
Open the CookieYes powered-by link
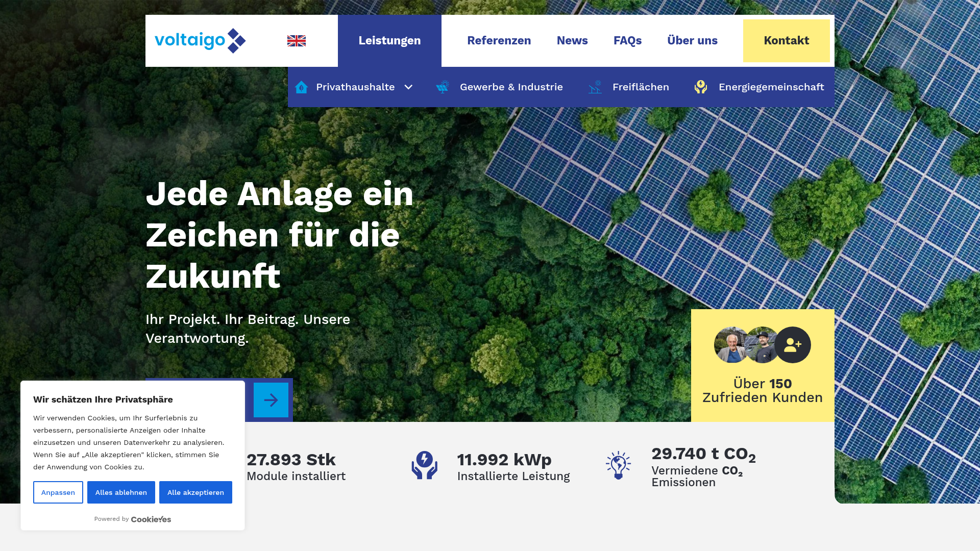coord(151,519)
